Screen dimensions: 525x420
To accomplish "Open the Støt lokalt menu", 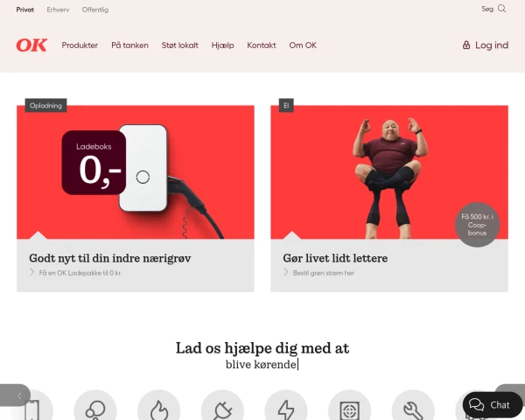I will tap(179, 45).
